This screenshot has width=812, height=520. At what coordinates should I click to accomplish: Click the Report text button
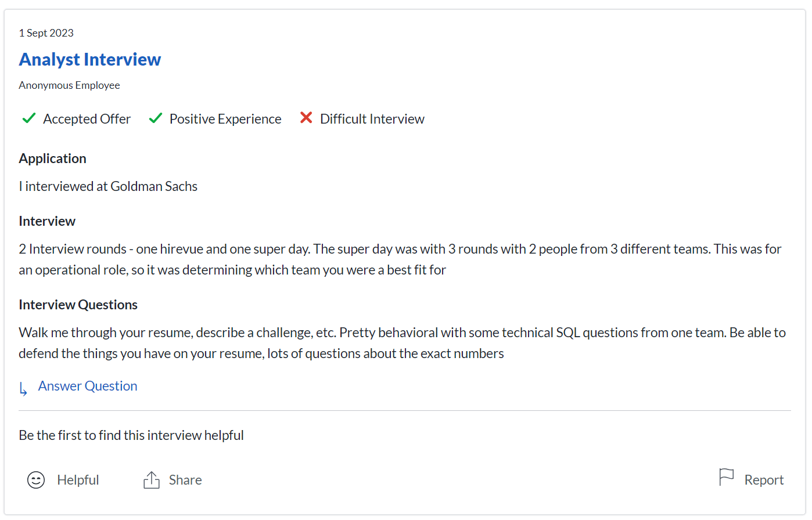(x=764, y=480)
